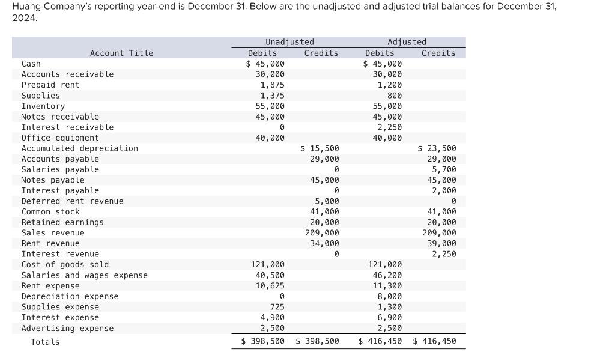615x364 pixels.
Task: Click the Adjusted column header
Action: [x=407, y=42]
